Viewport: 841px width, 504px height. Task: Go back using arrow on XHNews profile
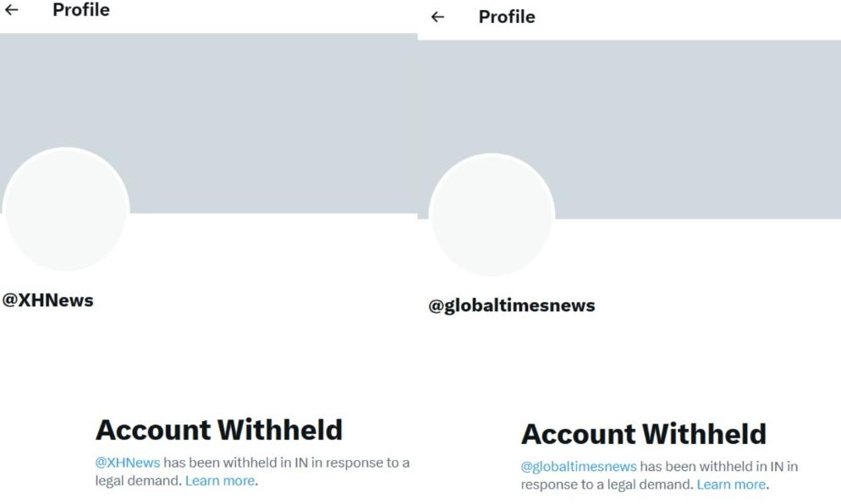click(x=11, y=9)
